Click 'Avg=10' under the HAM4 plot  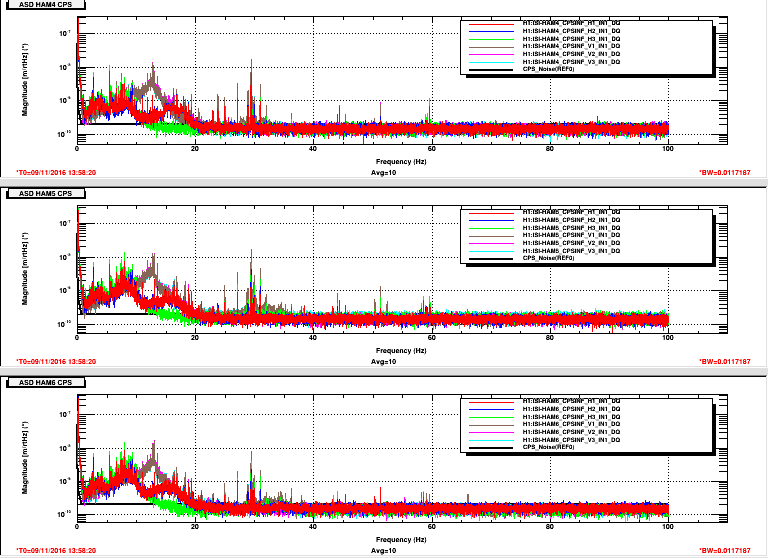(x=384, y=172)
